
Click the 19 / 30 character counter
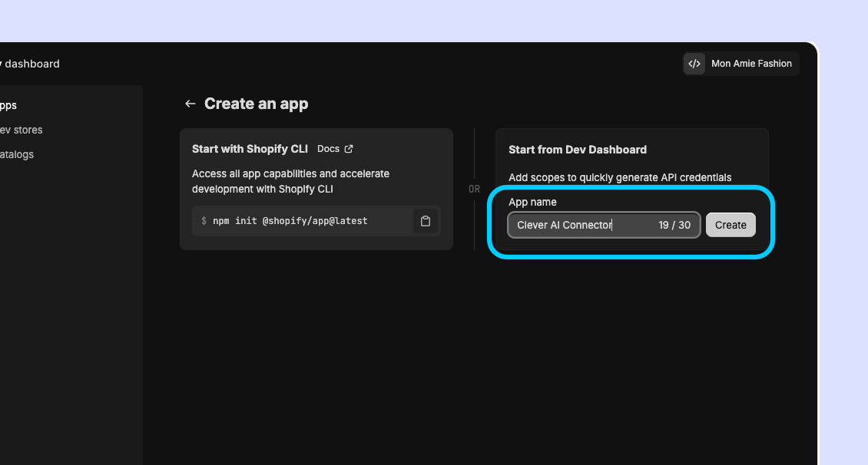[674, 225]
